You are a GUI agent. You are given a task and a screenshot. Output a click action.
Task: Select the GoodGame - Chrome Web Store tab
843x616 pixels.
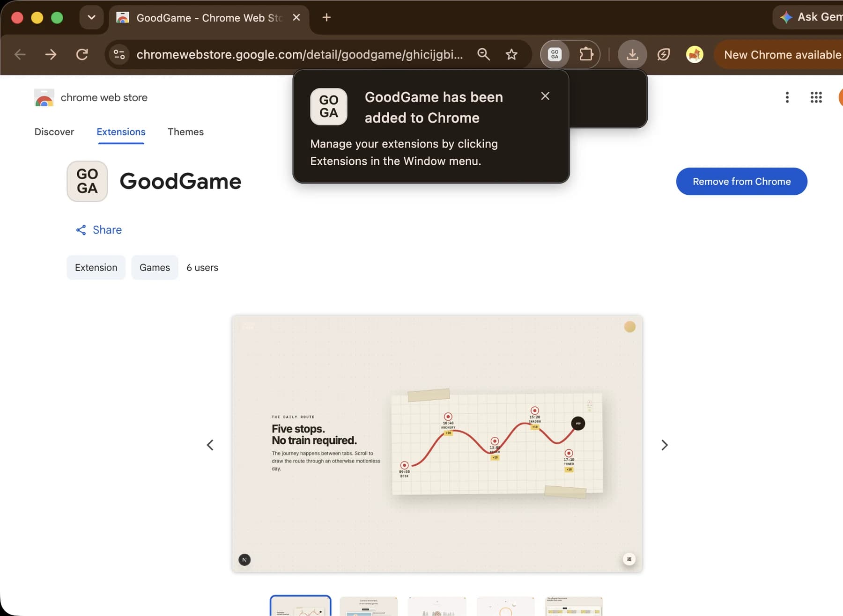[209, 18]
